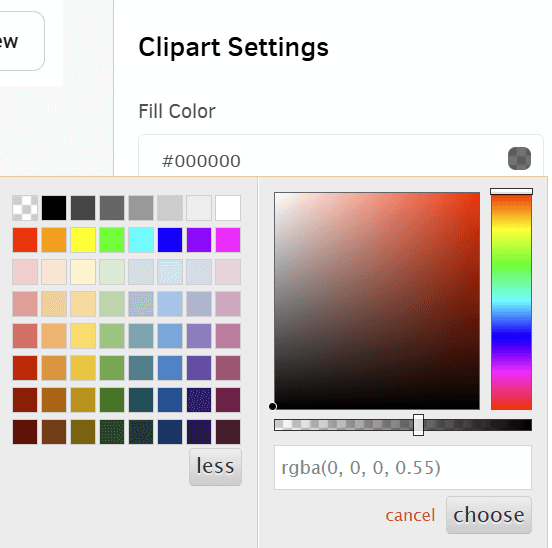The height and width of the screenshot is (548, 552).
Task: Pick the white color swatch
Action: [x=228, y=208]
